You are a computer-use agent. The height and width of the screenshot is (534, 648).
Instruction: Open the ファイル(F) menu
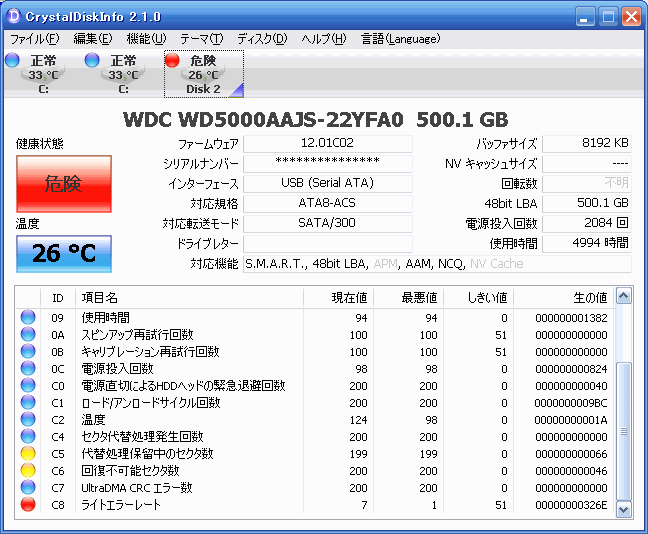(35, 39)
